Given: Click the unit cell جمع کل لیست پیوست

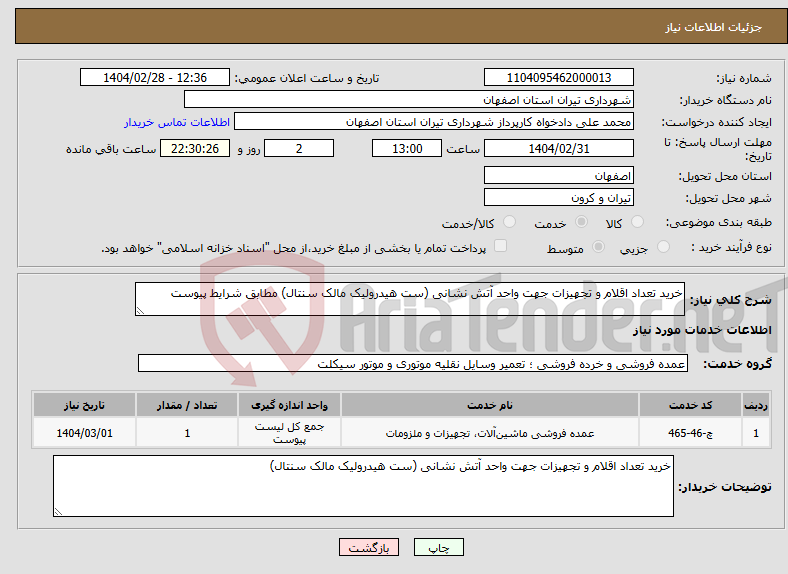Looking at the screenshot, I should coord(289,433).
